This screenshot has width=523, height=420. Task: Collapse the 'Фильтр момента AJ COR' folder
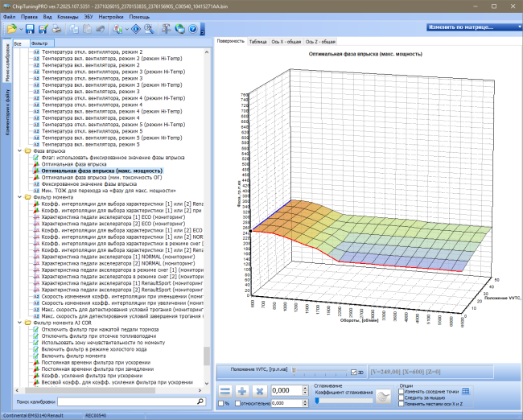19,323
